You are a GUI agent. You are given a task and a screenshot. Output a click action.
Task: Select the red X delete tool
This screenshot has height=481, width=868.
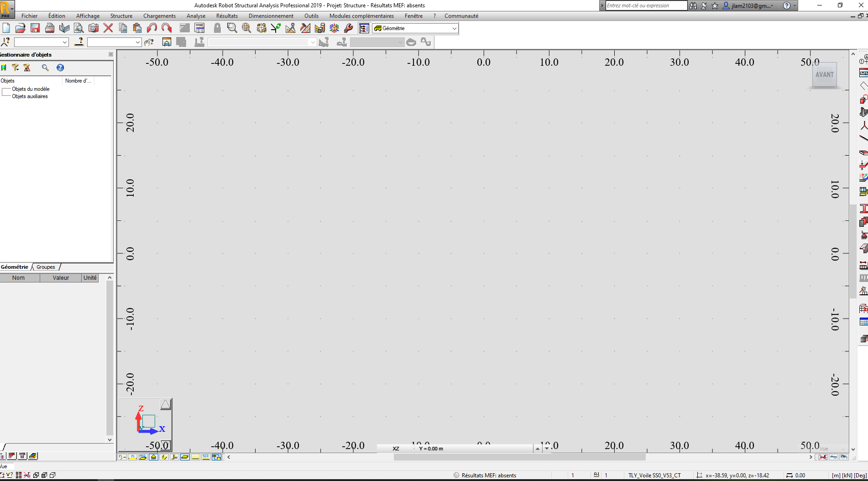(108, 28)
